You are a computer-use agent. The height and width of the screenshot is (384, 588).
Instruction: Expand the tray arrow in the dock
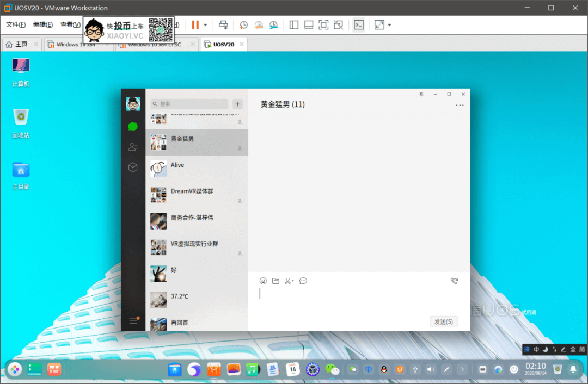[x=462, y=370]
